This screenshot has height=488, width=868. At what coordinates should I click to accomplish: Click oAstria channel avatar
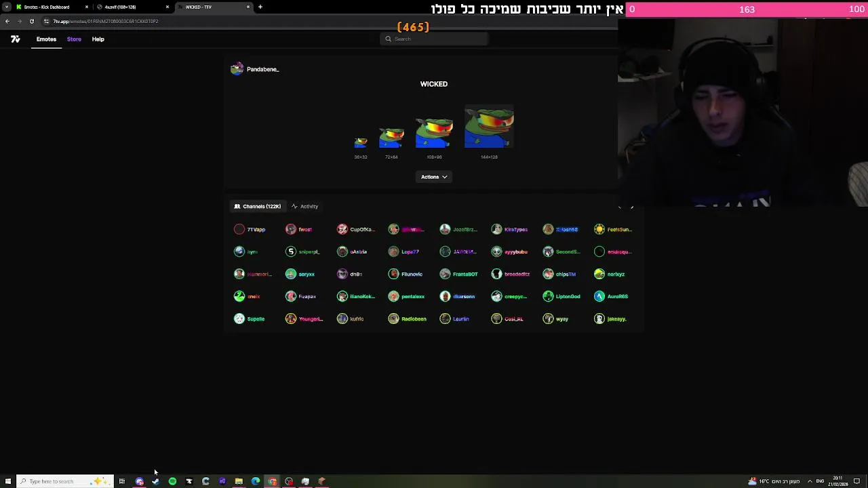pyautogui.click(x=342, y=251)
